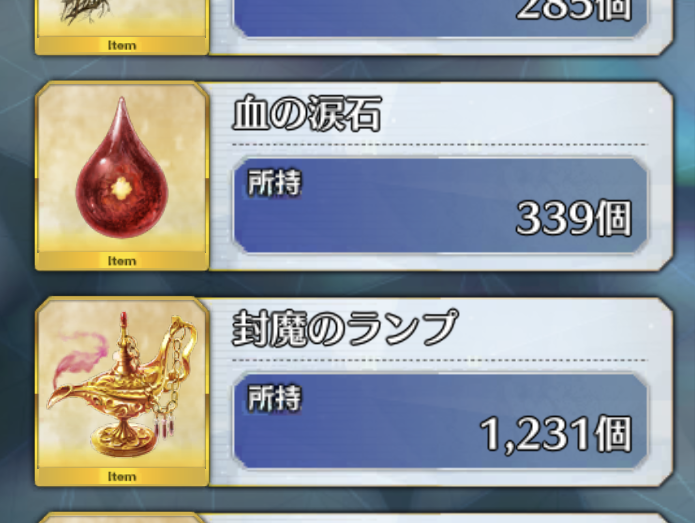
Task: Click the 所持 label in the 血の涙石 row
Action: point(274,183)
